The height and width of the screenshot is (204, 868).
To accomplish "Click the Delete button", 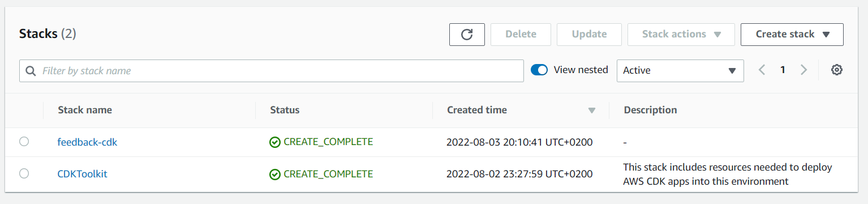I will (521, 35).
